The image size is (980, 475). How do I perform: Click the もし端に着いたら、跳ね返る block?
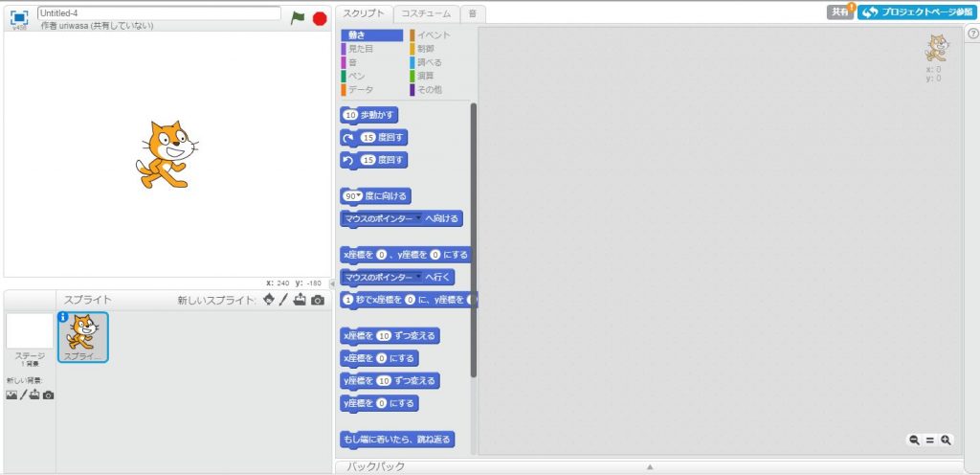point(397,440)
